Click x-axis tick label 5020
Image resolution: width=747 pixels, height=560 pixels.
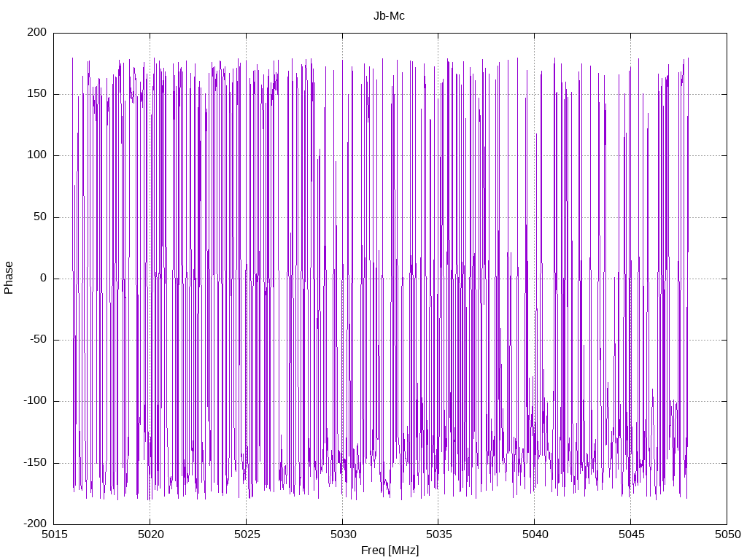[150, 534]
